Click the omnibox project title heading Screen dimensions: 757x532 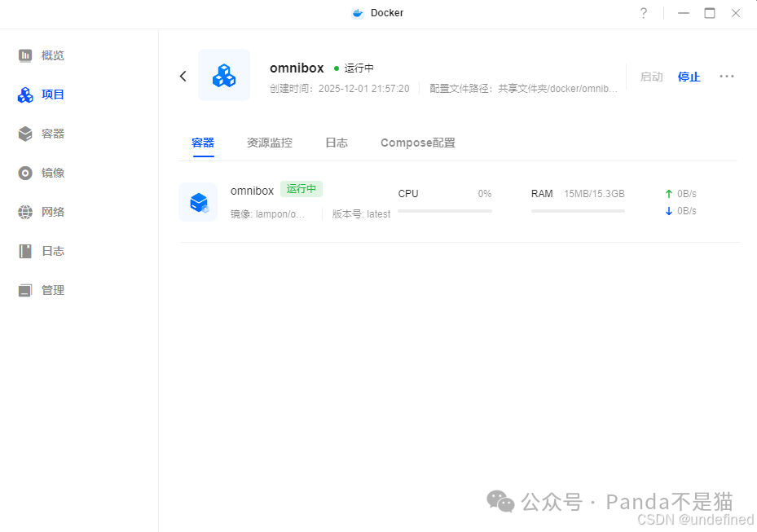[x=297, y=68]
